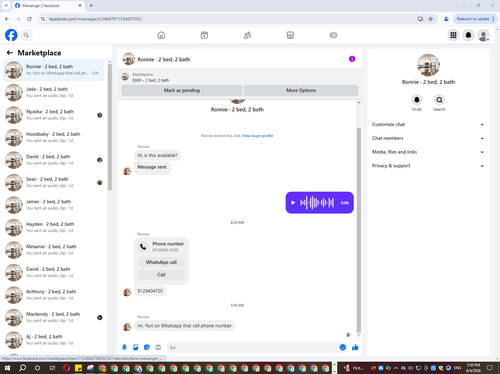500x374 pixels.
Task: Go to Home feed icon
Action: click(x=161, y=35)
